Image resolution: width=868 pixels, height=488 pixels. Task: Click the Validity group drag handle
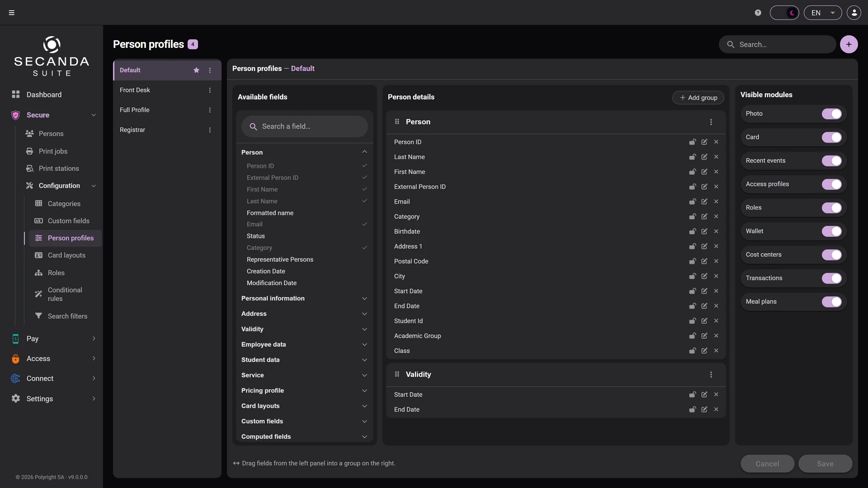tap(397, 374)
